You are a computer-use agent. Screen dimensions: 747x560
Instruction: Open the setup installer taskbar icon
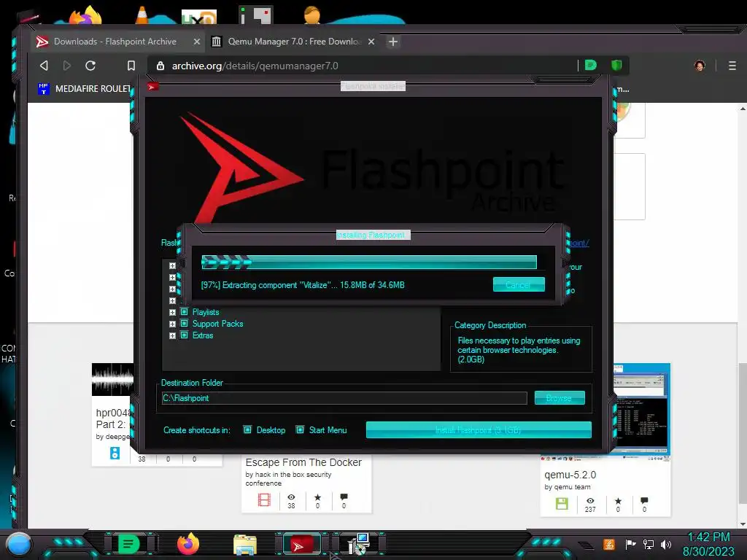point(359,544)
